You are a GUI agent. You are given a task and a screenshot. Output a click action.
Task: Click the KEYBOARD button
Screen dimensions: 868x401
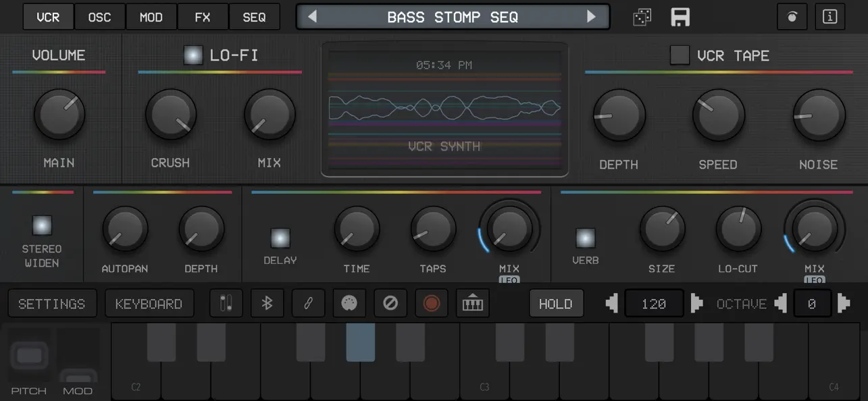[149, 304]
